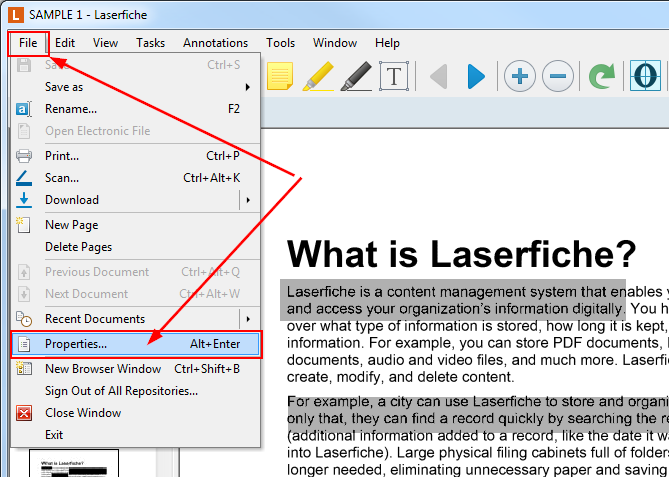The width and height of the screenshot is (669, 477).
Task: Open the Window menu
Action: [x=335, y=43]
